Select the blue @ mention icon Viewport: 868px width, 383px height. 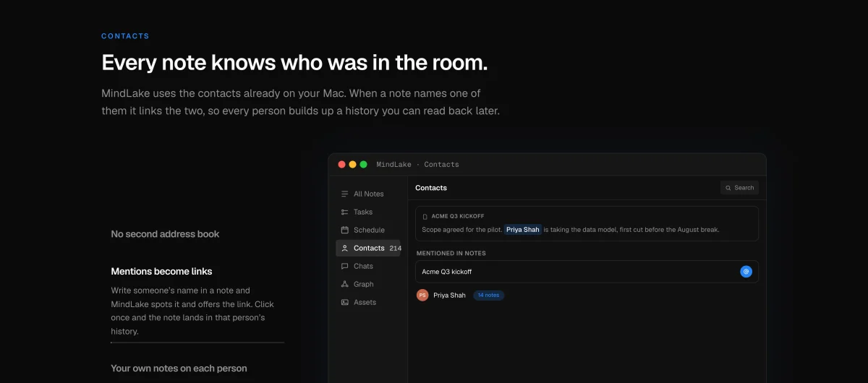click(746, 272)
